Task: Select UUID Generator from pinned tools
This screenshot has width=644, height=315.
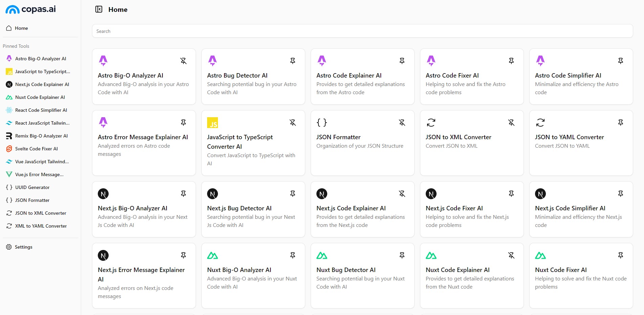Action: pyautogui.click(x=32, y=187)
